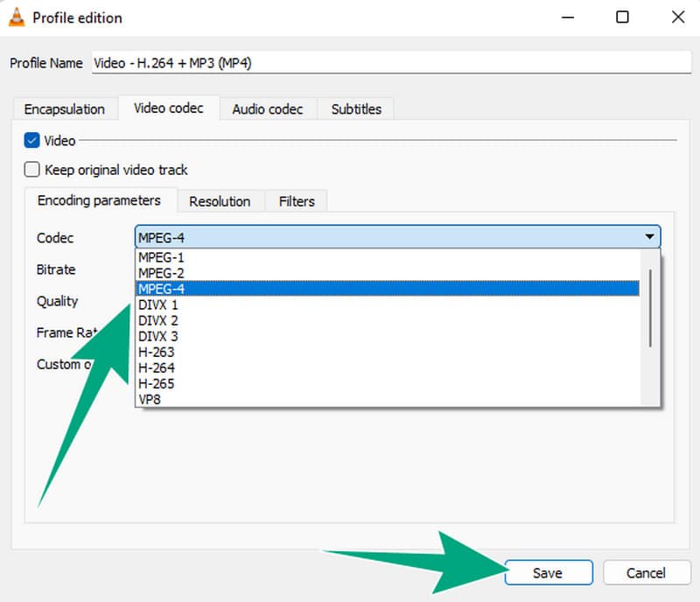This screenshot has height=602, width=700.
Task: Switch to the Encapsulation tab
Action: point(64,109)
